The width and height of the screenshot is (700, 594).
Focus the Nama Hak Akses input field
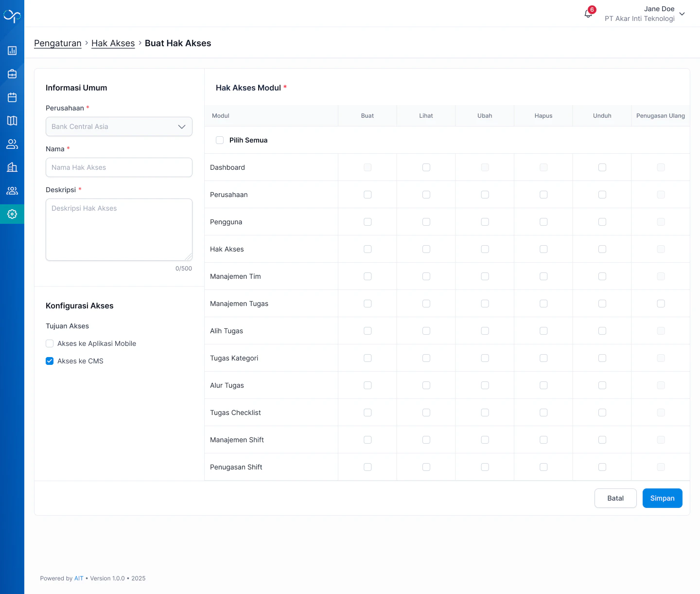click(x=119, y=167)
